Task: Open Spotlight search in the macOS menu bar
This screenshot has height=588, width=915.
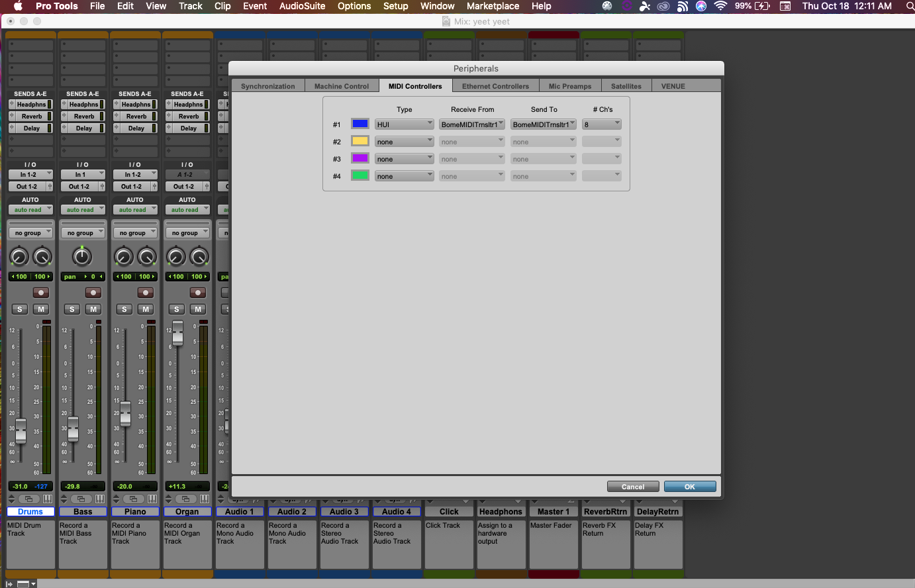Action: click(909, 6)
